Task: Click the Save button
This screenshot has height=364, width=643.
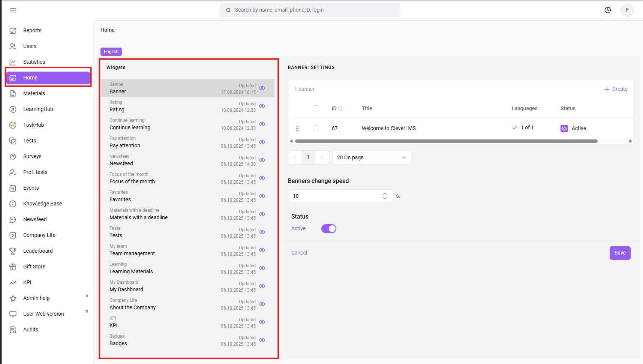Action: [620, 253]
